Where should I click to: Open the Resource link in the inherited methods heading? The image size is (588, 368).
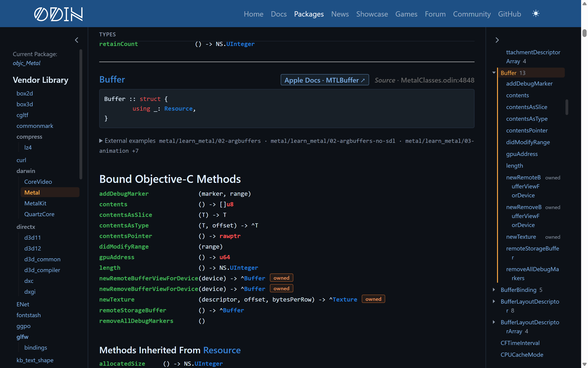tap(222, 350)
